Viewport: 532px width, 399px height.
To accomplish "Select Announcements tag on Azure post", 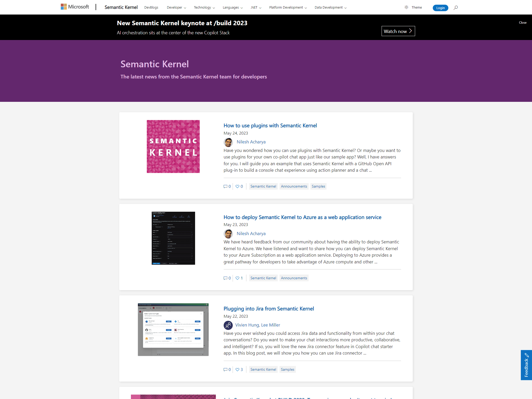I will pyautogui.click(x=294, y=278).
